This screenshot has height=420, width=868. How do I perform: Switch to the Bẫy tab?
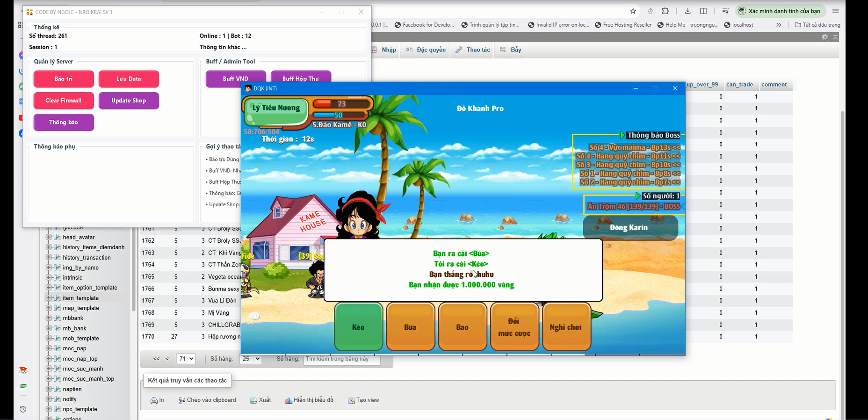pos(510,50)
